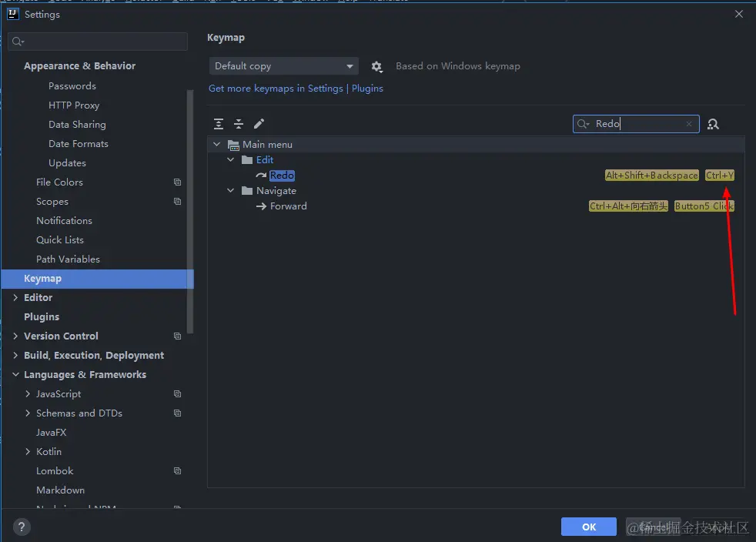The height and width of the screenshot is (542, 756).
Task: Click the pencil Edit Shortcut icon
Action: (259, 124)
